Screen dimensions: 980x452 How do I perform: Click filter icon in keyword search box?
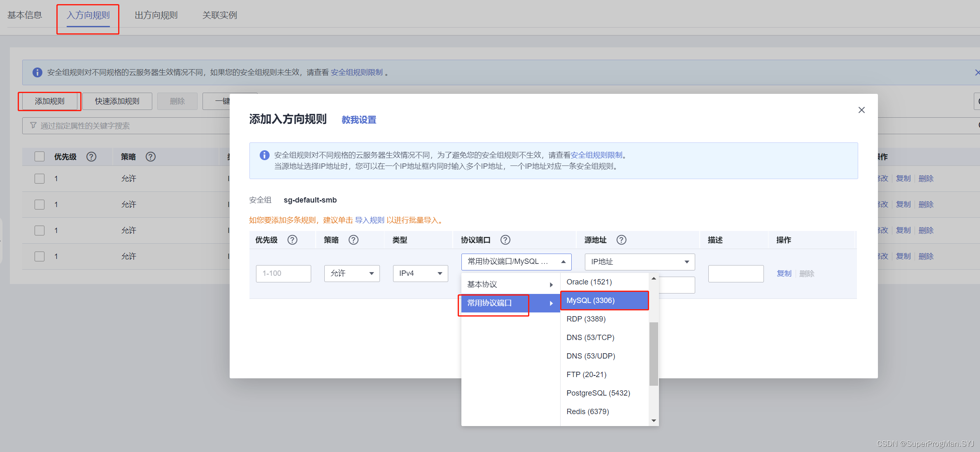point(33,126)
